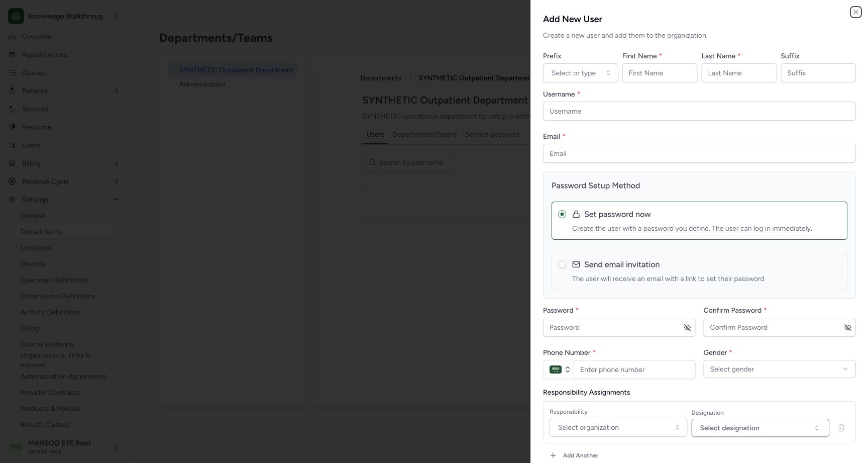Switch to the Users tab
Image resolution: width=868 pixels, height=463 pixels.
[x=375, y=134]
